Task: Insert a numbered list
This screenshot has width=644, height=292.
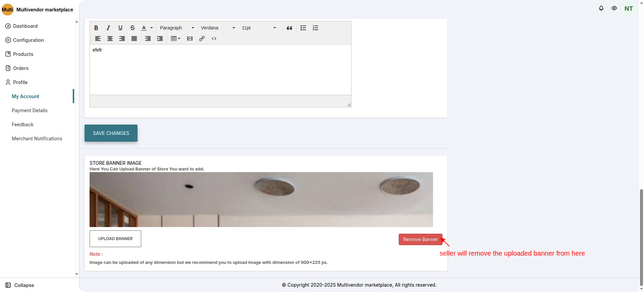Action: point(315,28)
